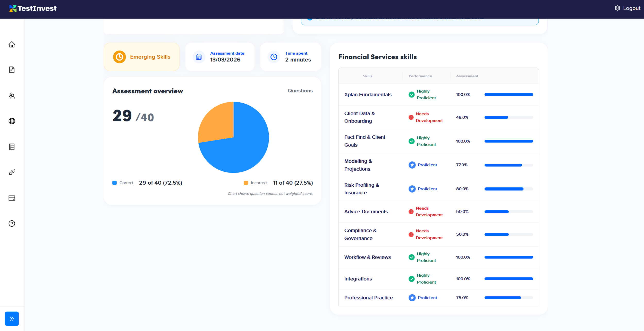Screen dimensions: 644x331
Task: Click red alert icon for Client Data & Onboarding
Action: tap(411, 117)
